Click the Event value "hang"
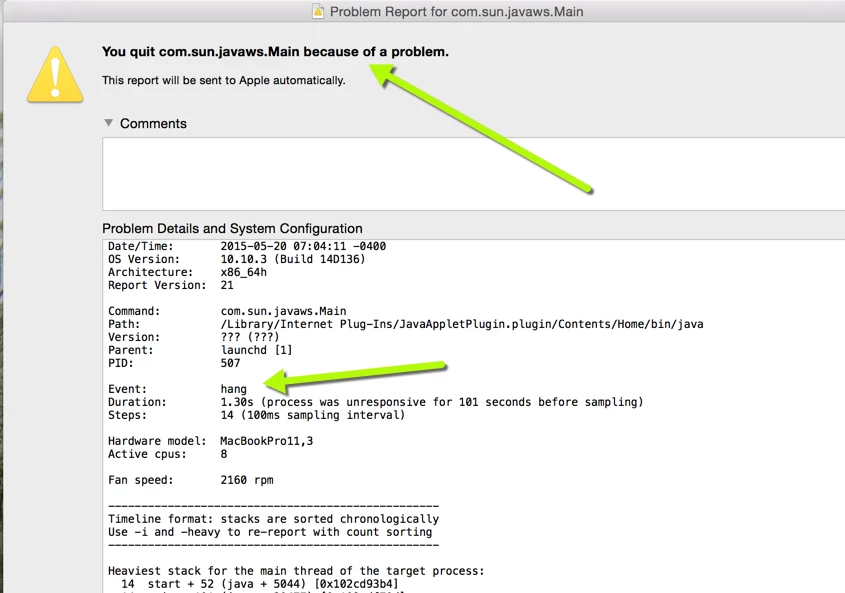This screenshot has height=593, width=845. tap(233, 389)
